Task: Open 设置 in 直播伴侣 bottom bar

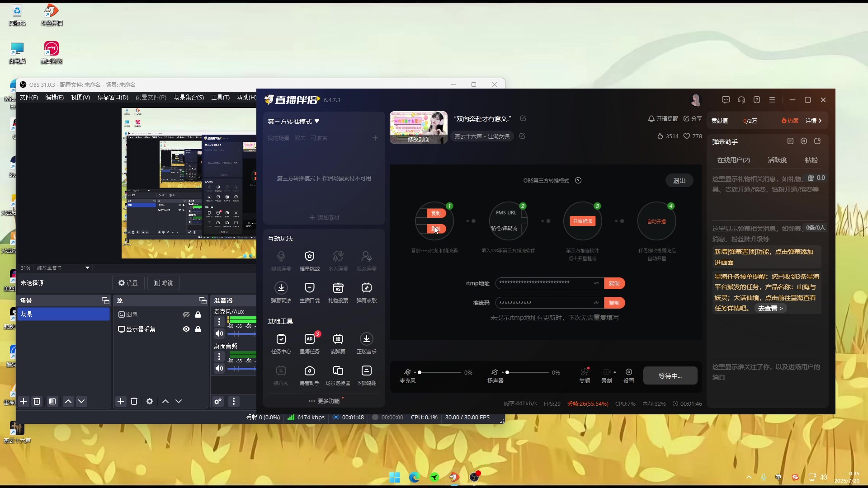Action: pyautogui.click(x=629, y=375)
